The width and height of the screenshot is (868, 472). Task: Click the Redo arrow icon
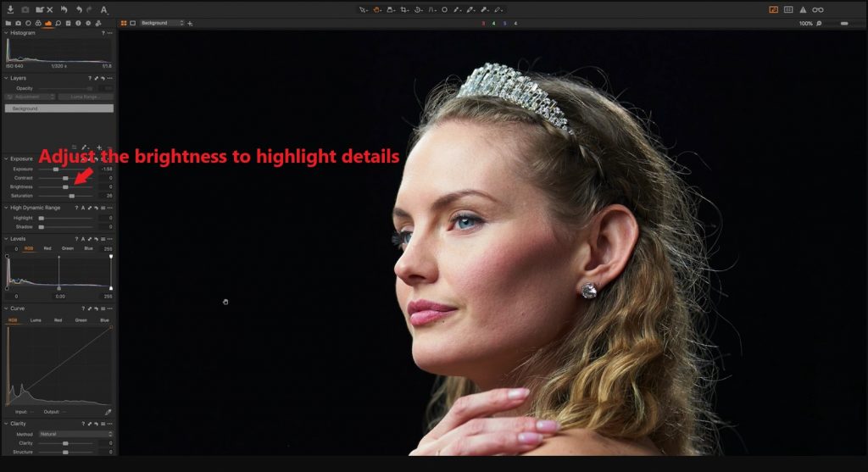click(x=89, y=10)
